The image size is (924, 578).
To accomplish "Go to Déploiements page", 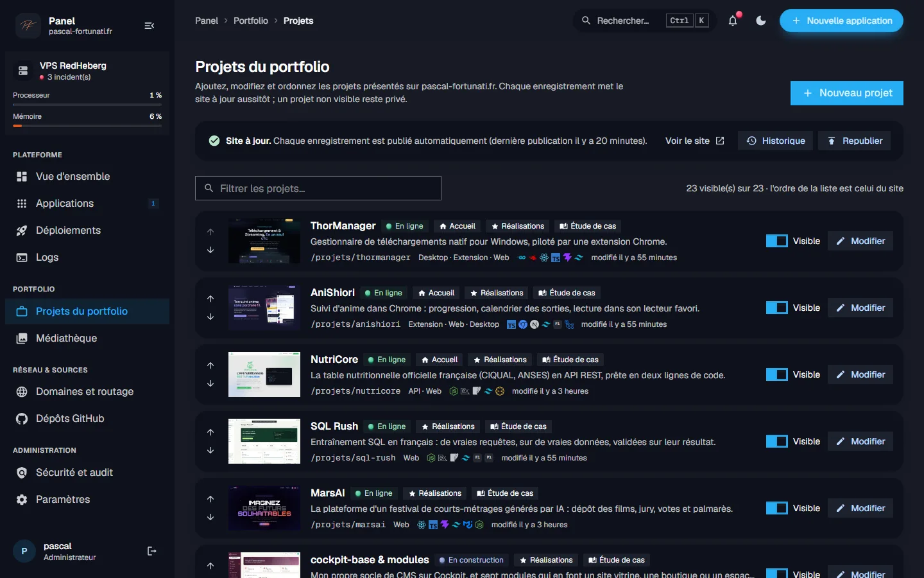I will click(87, 231).
